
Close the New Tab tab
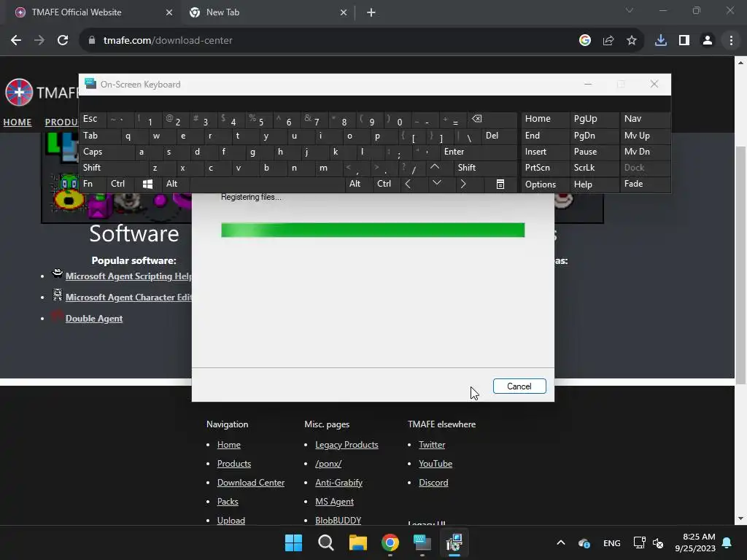click(x=344, y=12)
